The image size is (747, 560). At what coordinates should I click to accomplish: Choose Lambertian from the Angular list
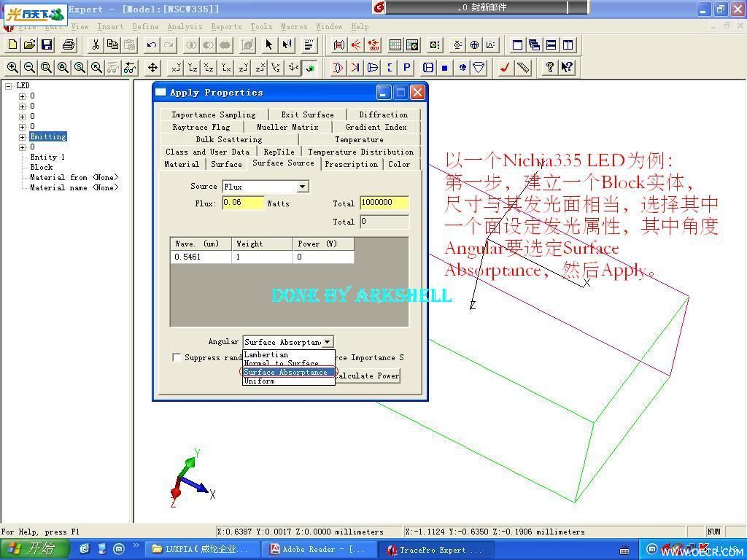(x=289, y=355)
